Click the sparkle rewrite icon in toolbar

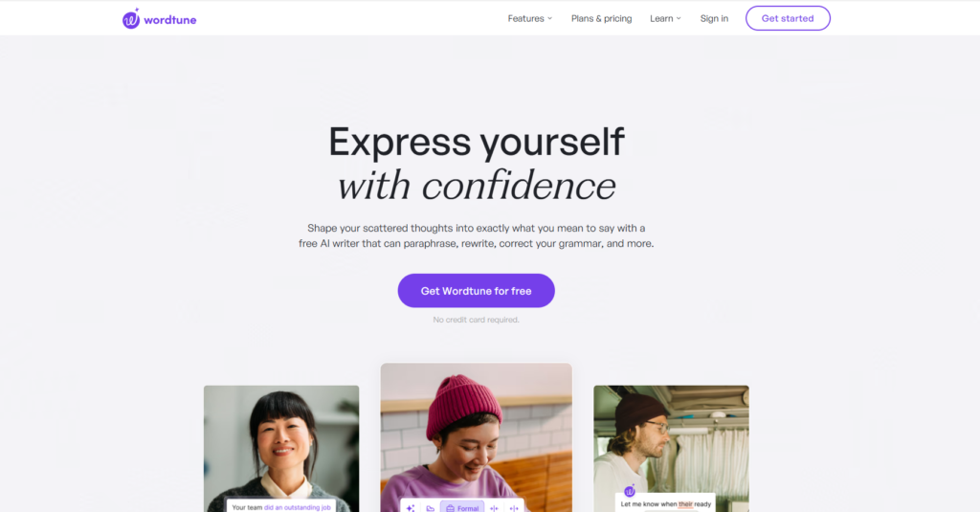411,508
